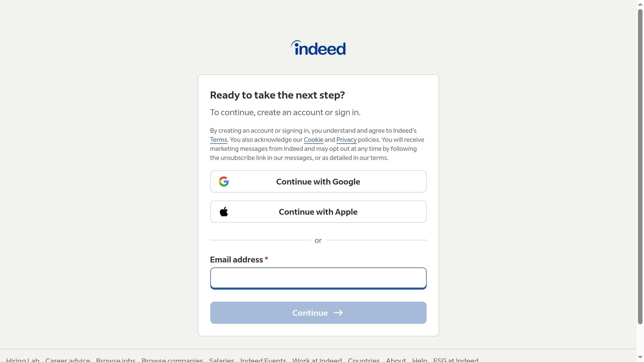The width and height of the screenshot is (644, 362).
Task: Open the Cookie policy link
Action: click(x=313, y=140)
